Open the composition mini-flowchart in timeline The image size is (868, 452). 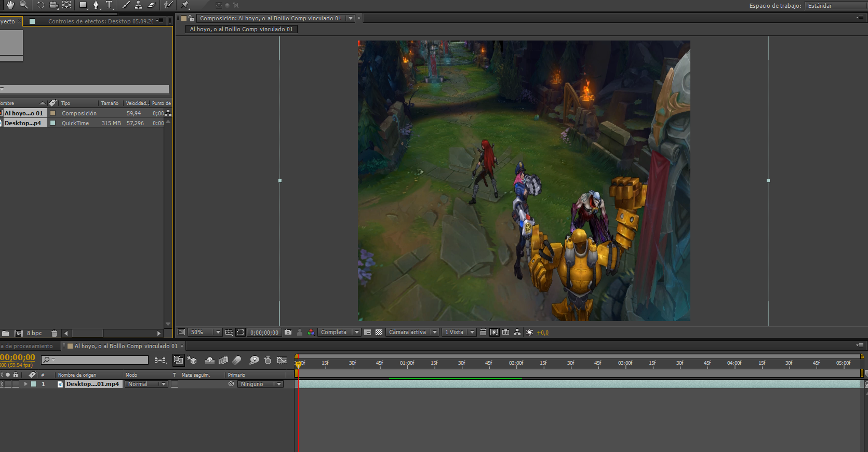(x=161, y=360)
